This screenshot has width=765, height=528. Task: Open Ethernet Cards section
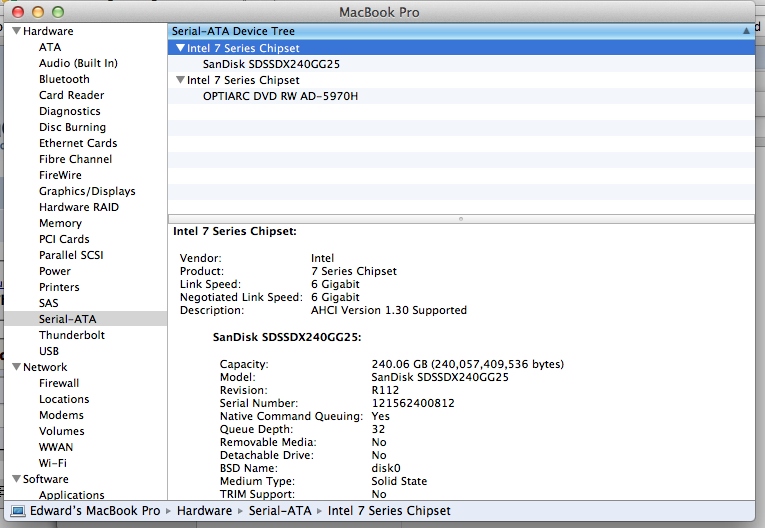[78, 143]
